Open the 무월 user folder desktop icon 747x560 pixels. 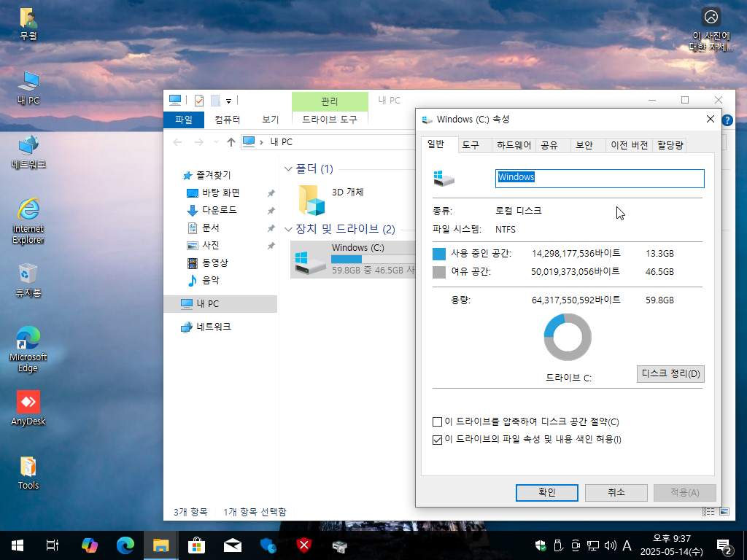pos(28,24)
